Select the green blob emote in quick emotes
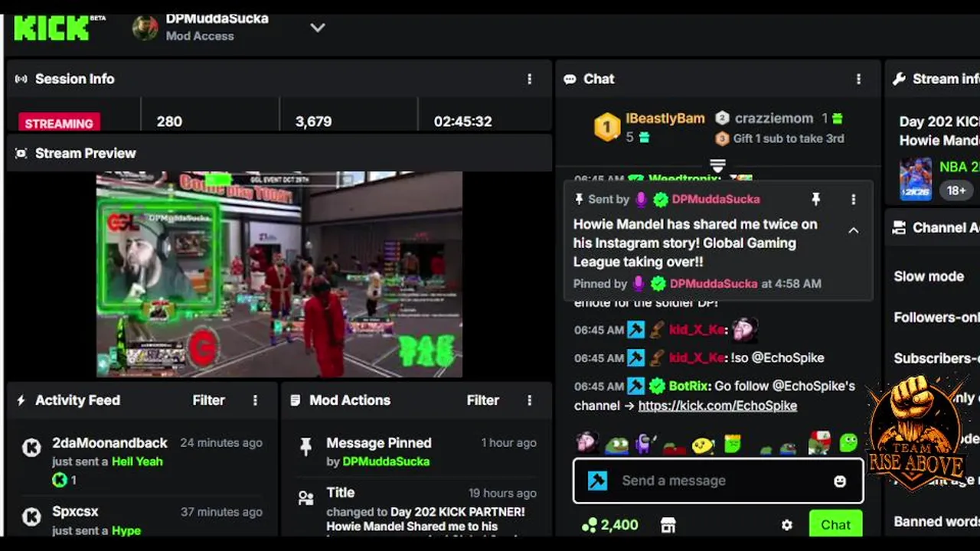Screen dimensions: 980x551 click(848, 442)
